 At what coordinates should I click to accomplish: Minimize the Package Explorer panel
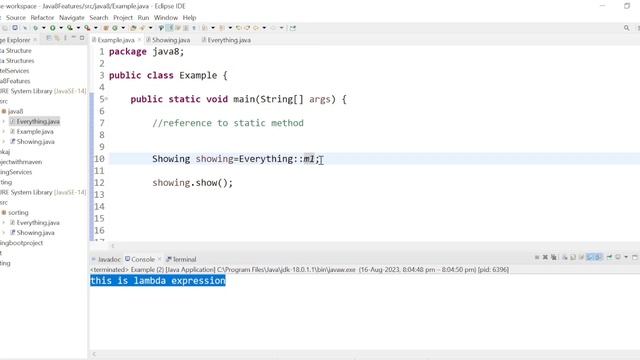click(x=73, y=38)
